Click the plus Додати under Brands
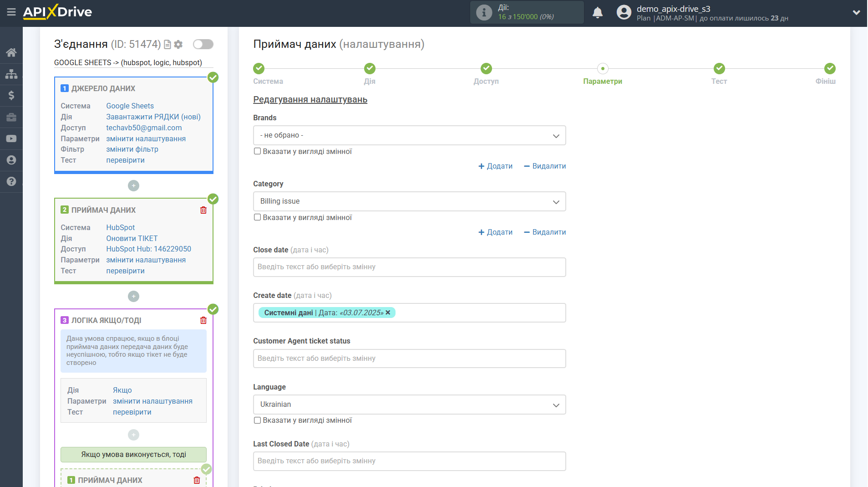The image size is (868, 487). tap(495, 166)
